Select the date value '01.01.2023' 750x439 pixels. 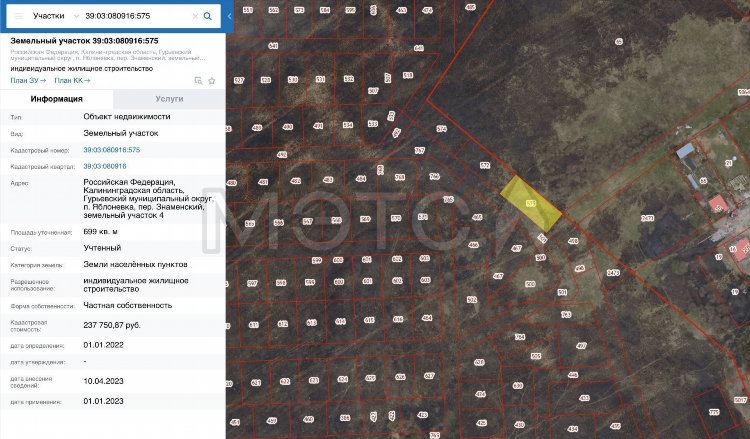pos(103,402)
